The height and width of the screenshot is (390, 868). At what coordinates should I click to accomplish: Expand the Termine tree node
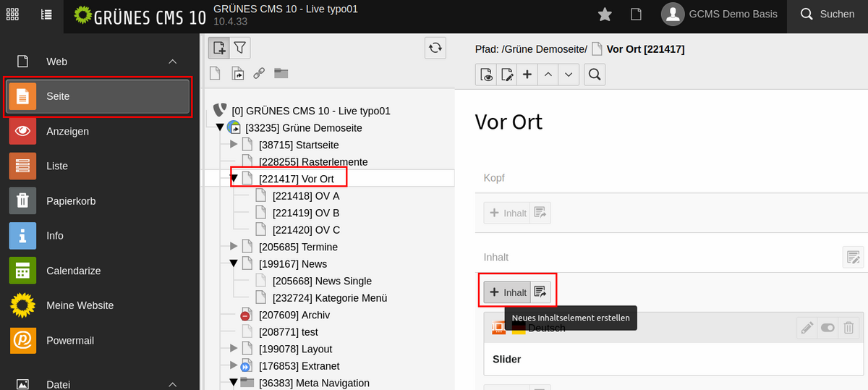234,247
